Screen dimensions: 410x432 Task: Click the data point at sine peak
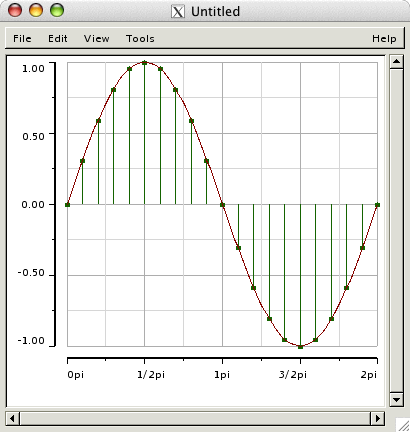pyautogui.click(x=144, y=63)
